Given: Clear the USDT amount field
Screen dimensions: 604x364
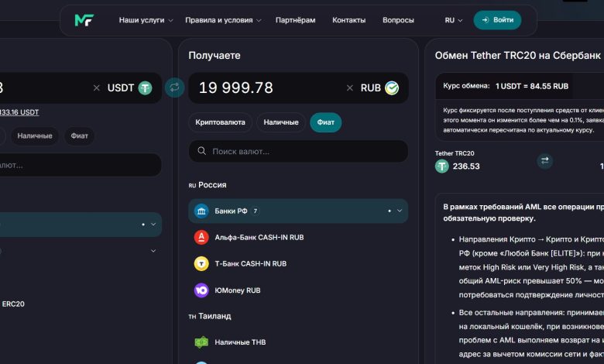Looking at the screenshot, I should pyautogui.click(x=97, y=88).
